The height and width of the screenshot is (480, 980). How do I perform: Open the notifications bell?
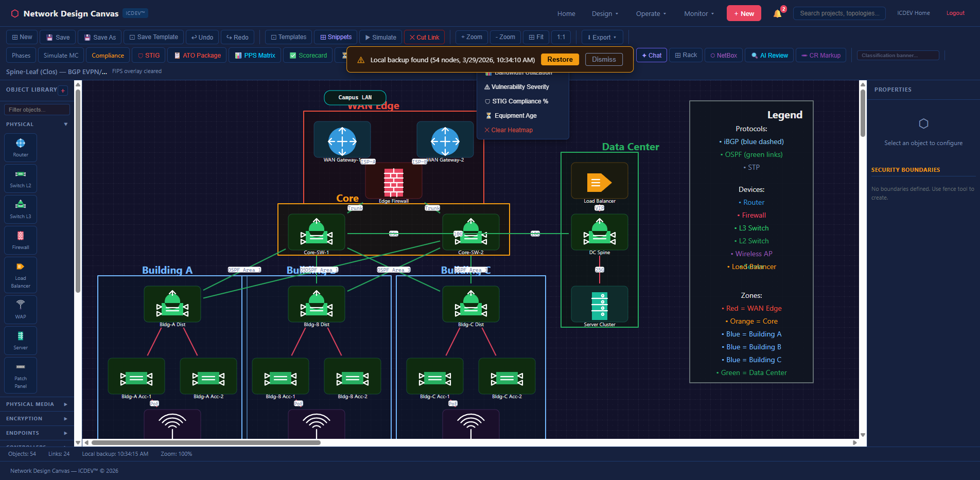point(777,14)
